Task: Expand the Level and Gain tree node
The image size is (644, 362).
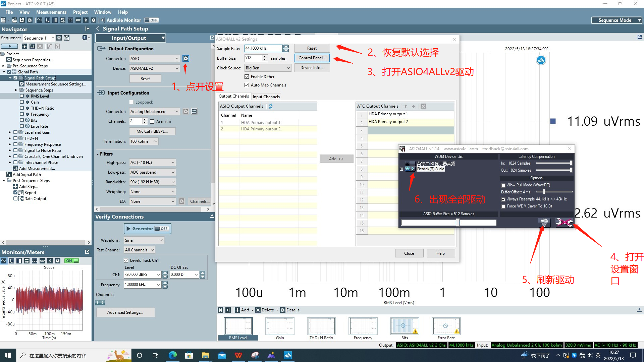Action: click(x=10, y=132)
